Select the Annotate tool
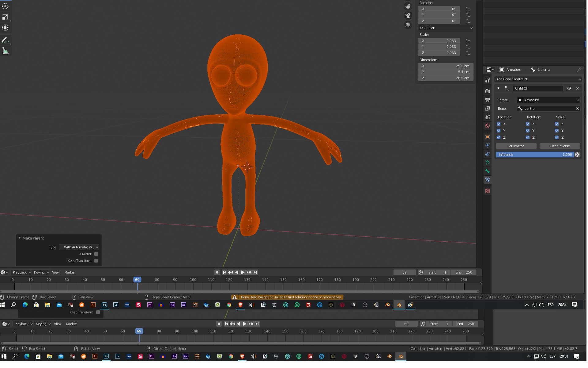This screenshot has height=368, width=588. 5,40
